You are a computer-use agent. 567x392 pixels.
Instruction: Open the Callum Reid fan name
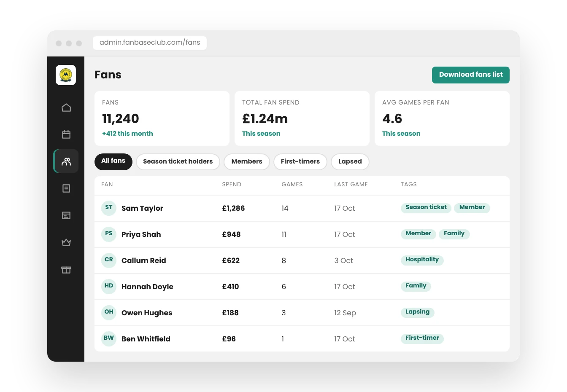tap(143, 260)
